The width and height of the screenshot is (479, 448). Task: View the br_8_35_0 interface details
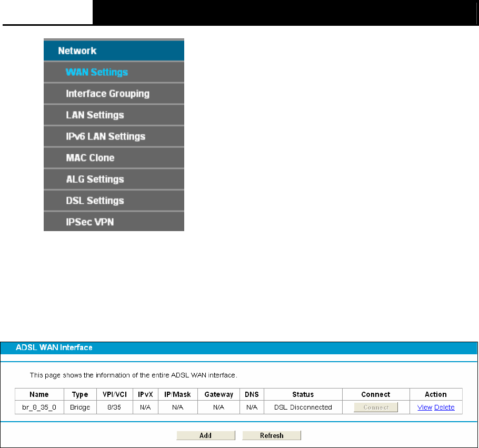point(425,407)
